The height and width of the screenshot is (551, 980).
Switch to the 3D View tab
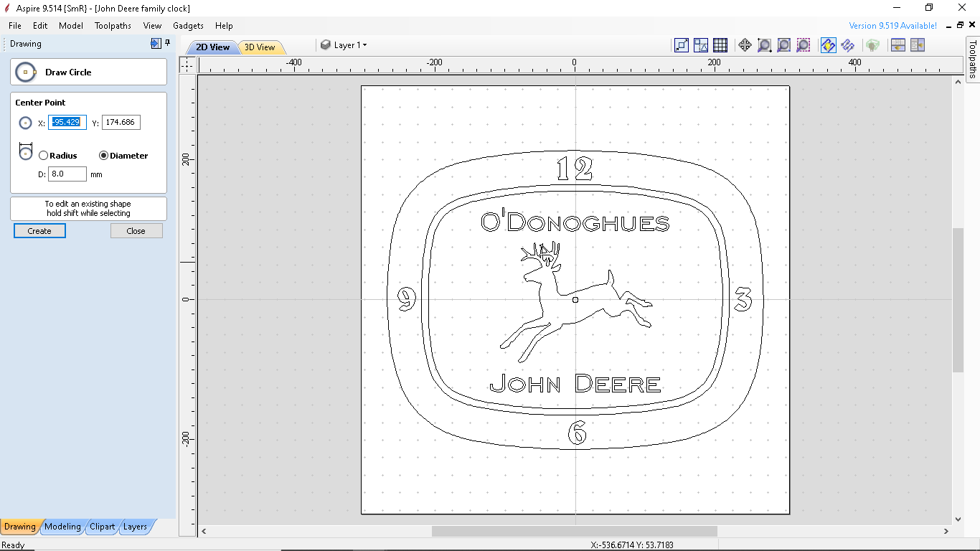coord(260,47)
